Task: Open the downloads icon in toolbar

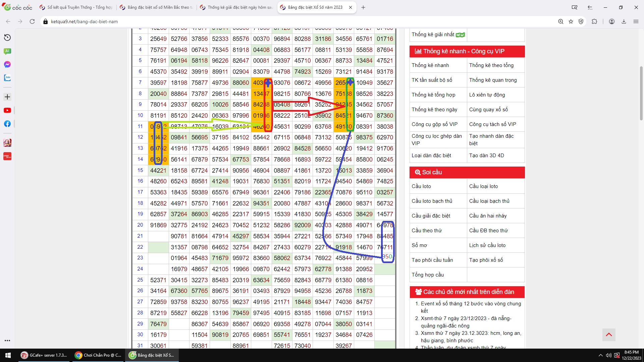Action: pyautogui.click(x=624, y=21)
